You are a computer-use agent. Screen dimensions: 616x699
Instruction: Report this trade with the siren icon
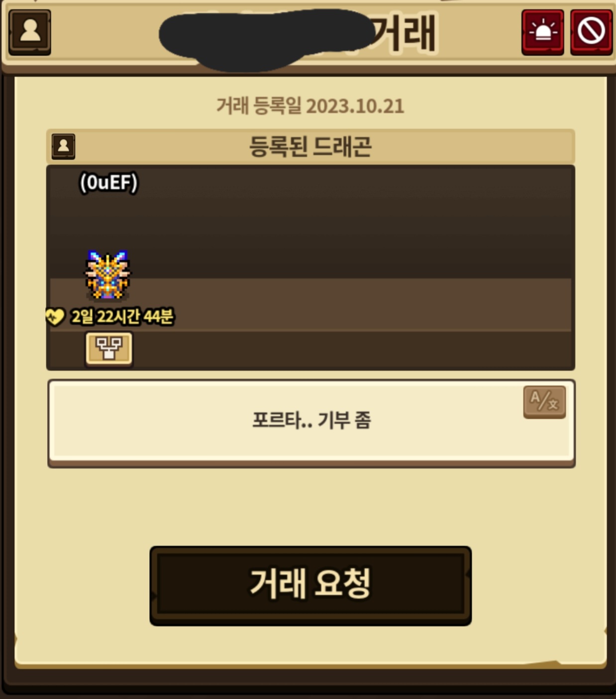(542, 32)
